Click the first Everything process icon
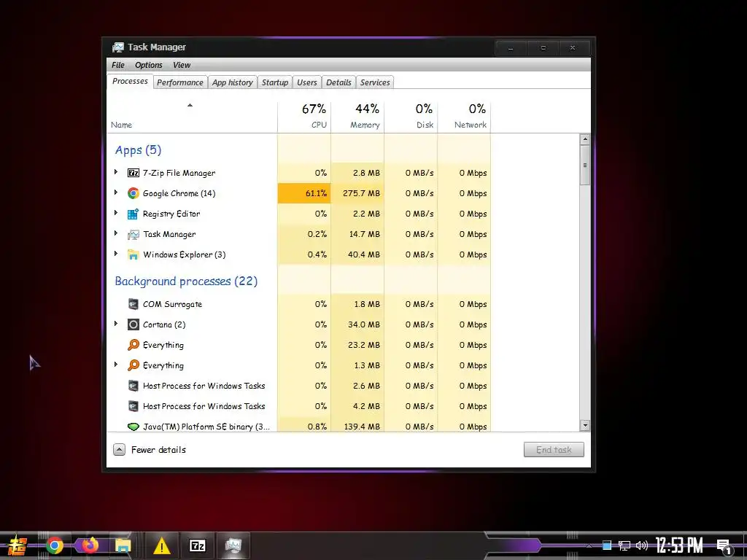The width and height of the screenshot is (747, 560). click(133, 345)
